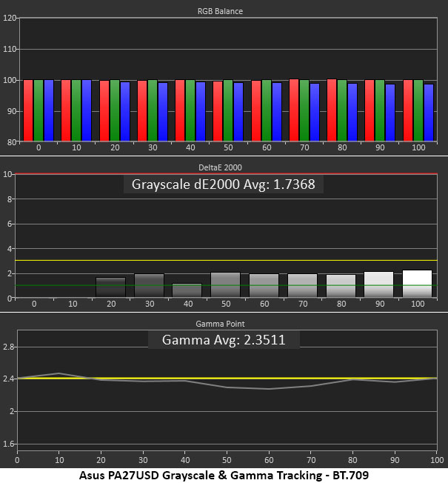Click the 90 label on RGB Balance y-axis
448x483 pixels.
(11, 111)
